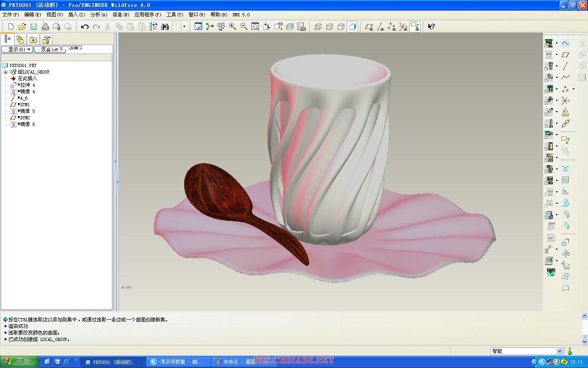
Task: Click the Zoom In magnifier icon
Action: [x=232, y=27]
